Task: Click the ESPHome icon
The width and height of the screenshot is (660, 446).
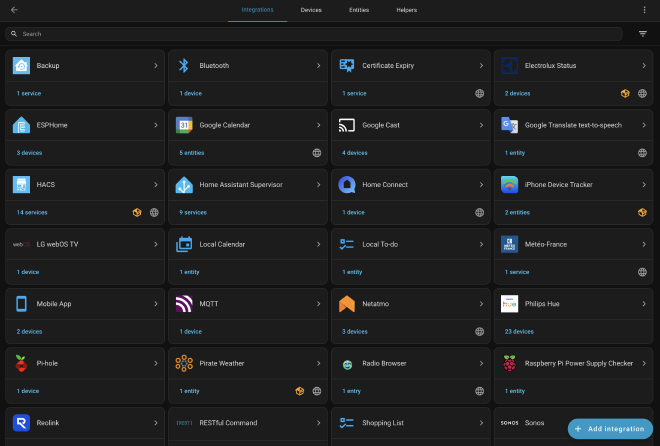Action: pyautogui.click(x=21, y=125)
